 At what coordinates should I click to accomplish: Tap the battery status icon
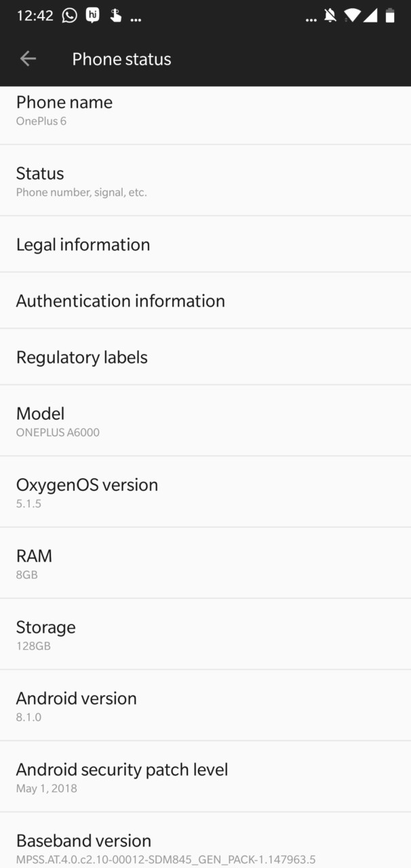[x=390, y=16]
